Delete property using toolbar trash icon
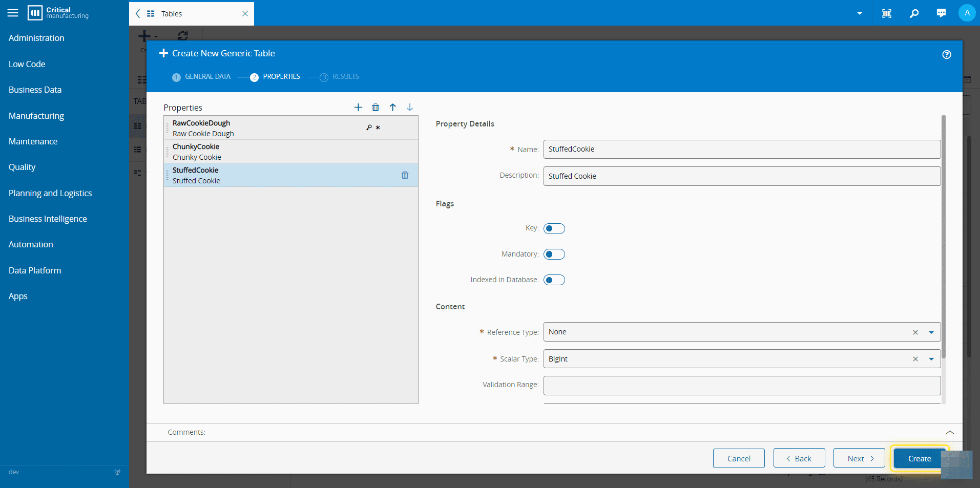 click(376, 107)
